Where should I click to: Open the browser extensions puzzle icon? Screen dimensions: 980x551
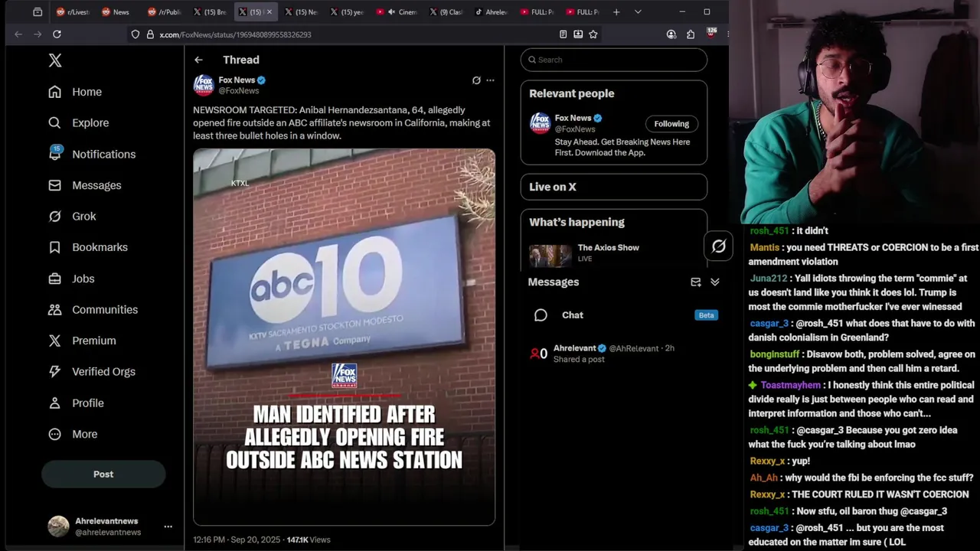(x=691, y=34)
